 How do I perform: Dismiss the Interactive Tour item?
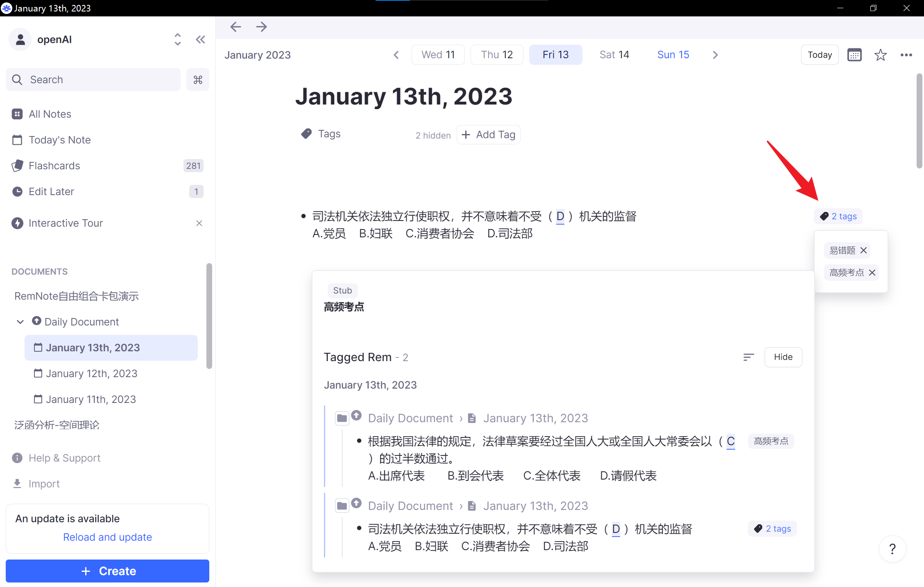(x=199, y=223)
